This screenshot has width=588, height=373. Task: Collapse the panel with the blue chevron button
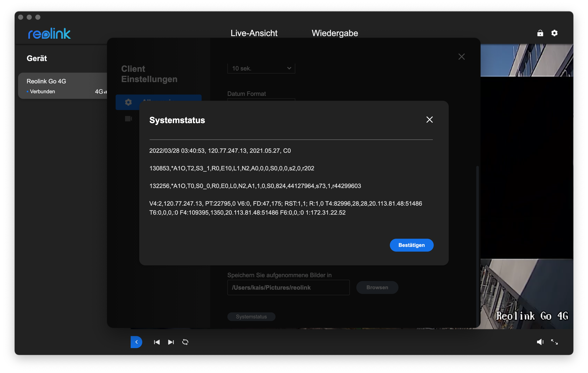coord(136,342)
